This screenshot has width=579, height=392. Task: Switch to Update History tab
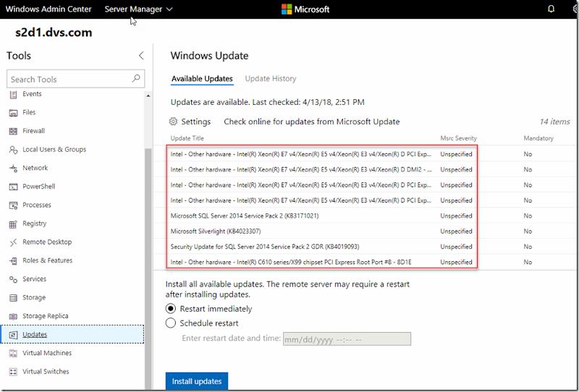[271, 79]
